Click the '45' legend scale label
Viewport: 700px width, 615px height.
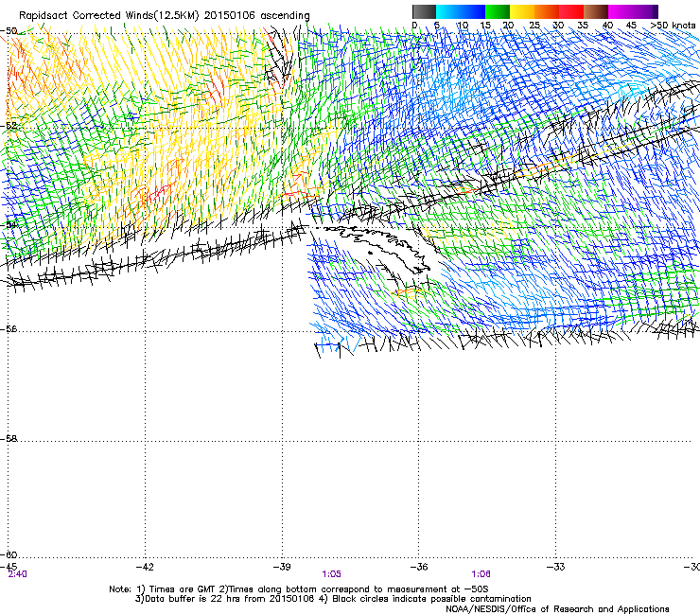631,26
